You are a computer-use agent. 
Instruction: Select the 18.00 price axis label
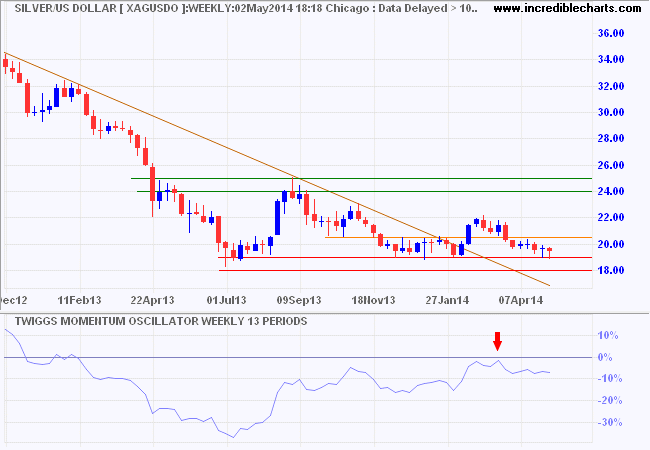click(611, 270)
